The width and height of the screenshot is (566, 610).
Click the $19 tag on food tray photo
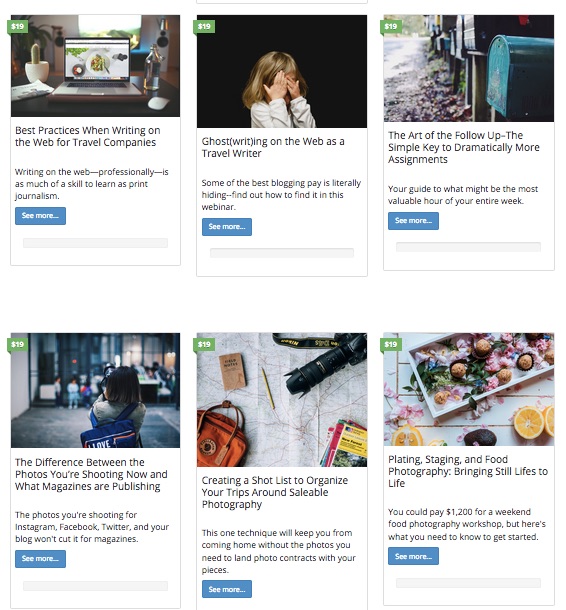[391, 344]
